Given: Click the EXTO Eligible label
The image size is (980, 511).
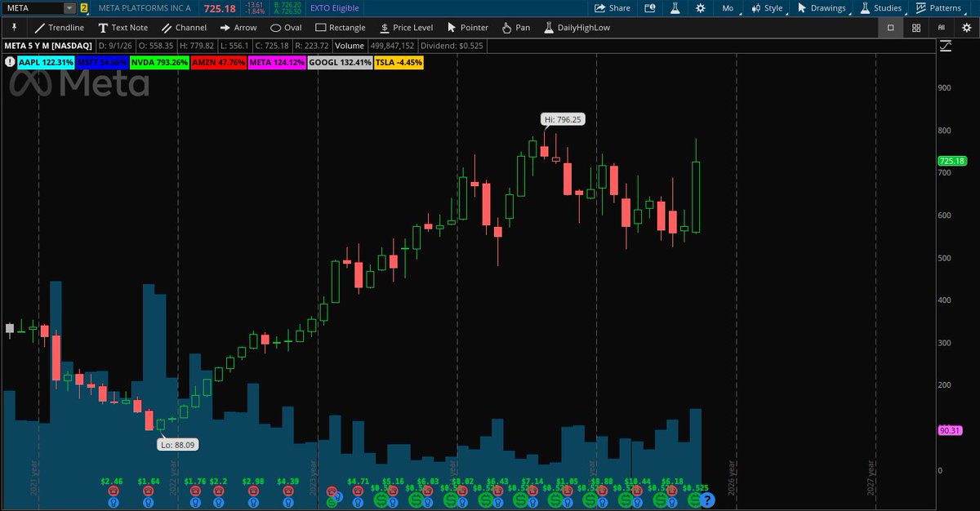Looking at the screenshot, I should (x=335, y=8).
